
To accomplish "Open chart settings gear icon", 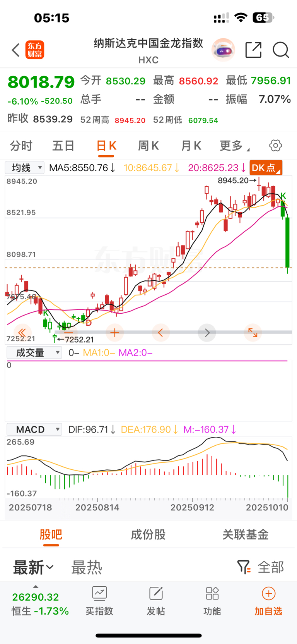I will (275, 146).
